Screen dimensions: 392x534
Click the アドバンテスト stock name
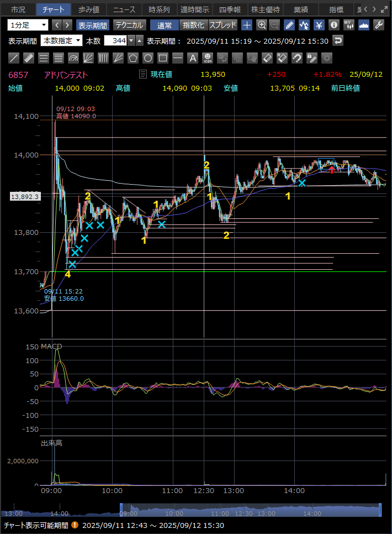click(x=66, y=75)
